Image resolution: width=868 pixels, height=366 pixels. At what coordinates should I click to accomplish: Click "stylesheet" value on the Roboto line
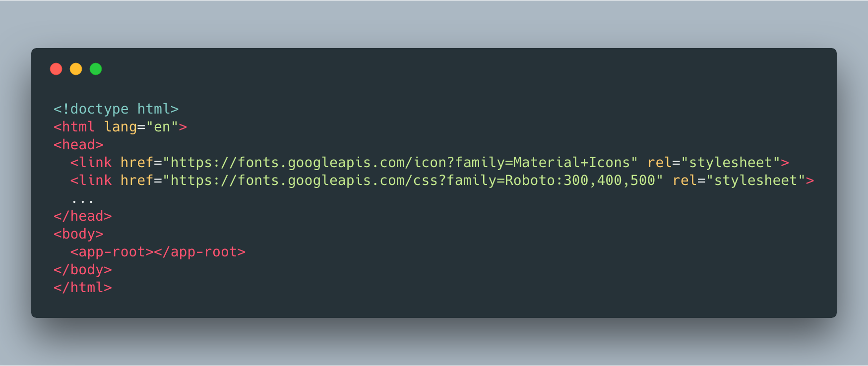pyautogui.click(x=755, y=181)
